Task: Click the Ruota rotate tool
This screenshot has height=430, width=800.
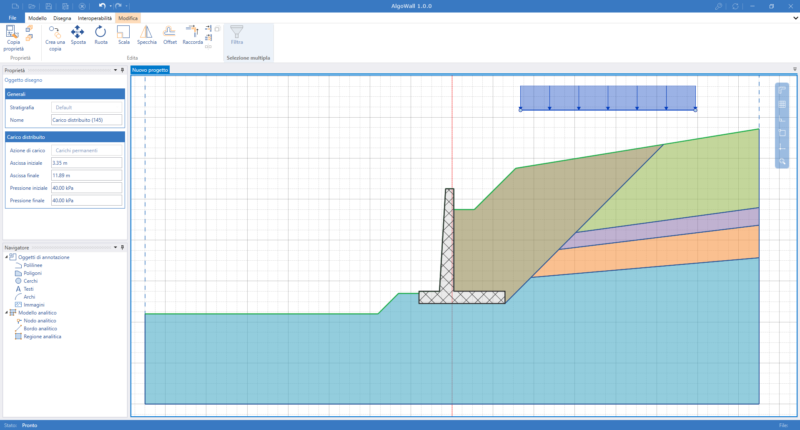Action: [x=101, y=35]
